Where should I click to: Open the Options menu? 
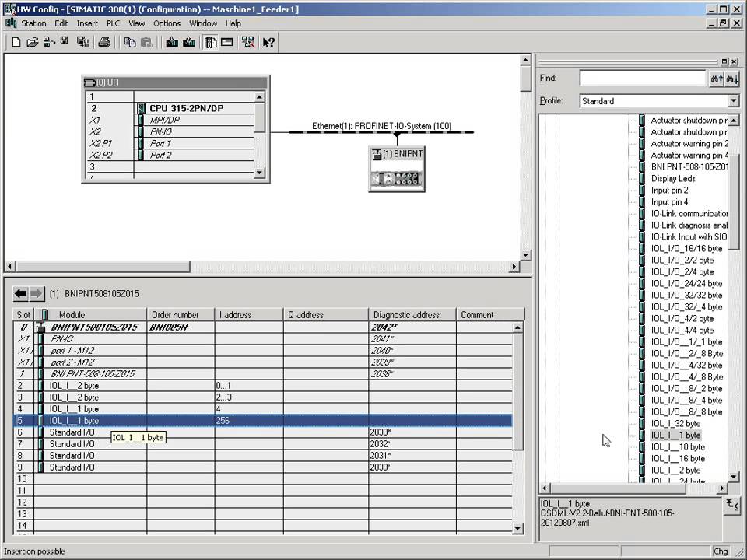167,23
